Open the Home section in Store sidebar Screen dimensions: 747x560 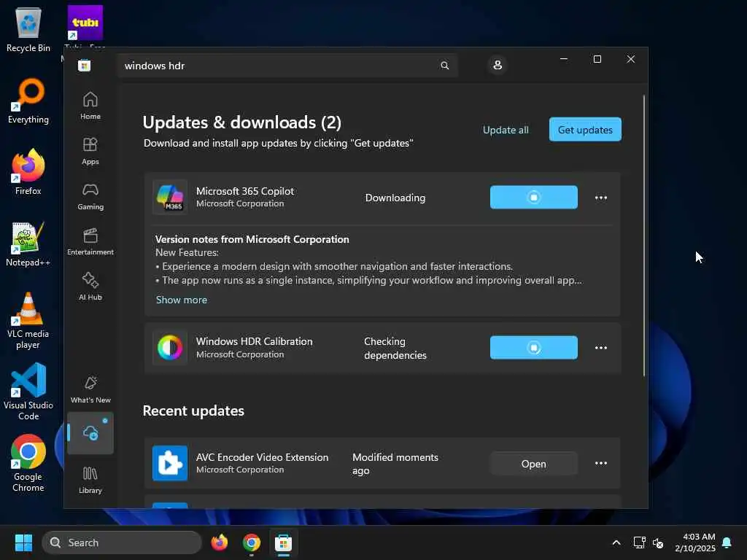[x=90, y=106]
